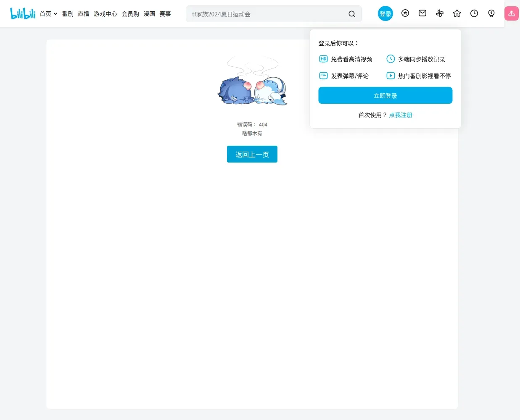Click clock icon beside 多端同步播放记录

(x=391, y=59)
